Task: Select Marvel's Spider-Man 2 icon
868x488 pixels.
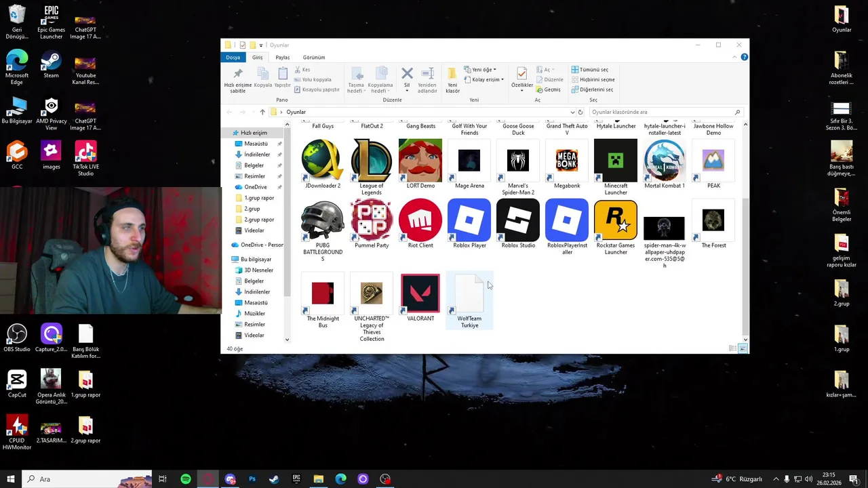Action: click(x=518, y=167)
